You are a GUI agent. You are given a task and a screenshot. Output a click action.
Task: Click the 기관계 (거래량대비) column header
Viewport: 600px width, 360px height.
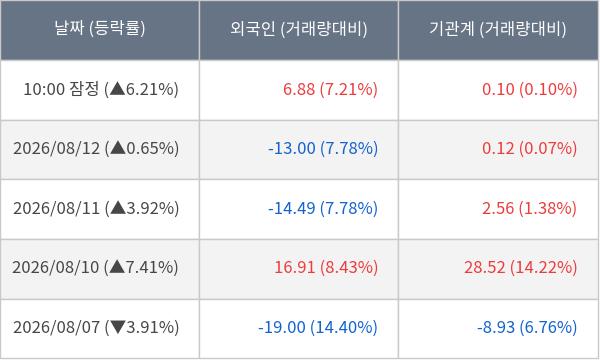point(498,29)
